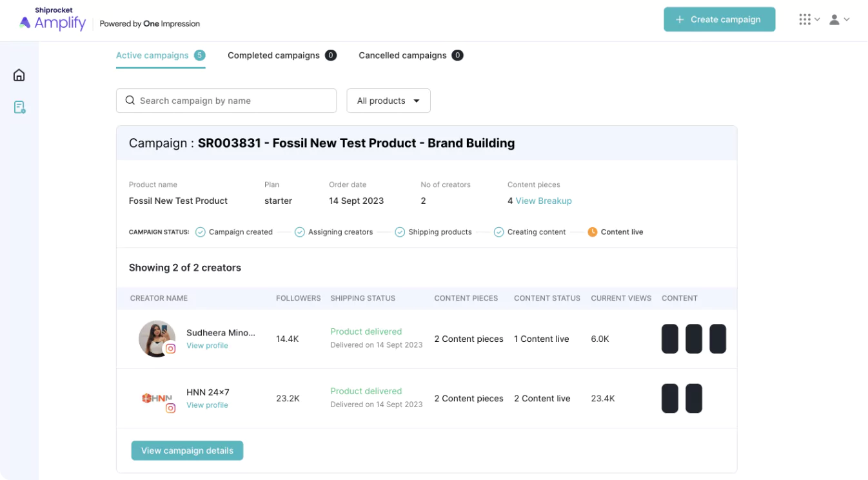Click the Shiprocket Amplify logo

[52, 19]
